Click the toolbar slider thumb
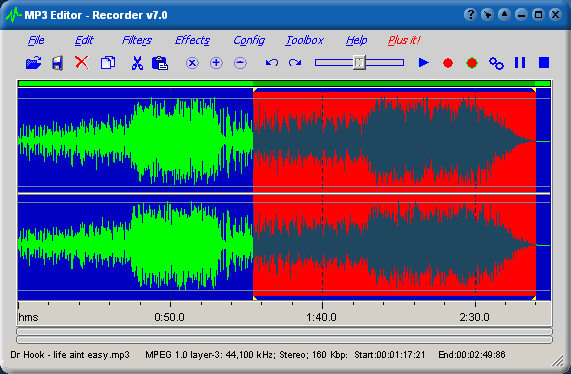571x374 pixels. coord(359,63)
